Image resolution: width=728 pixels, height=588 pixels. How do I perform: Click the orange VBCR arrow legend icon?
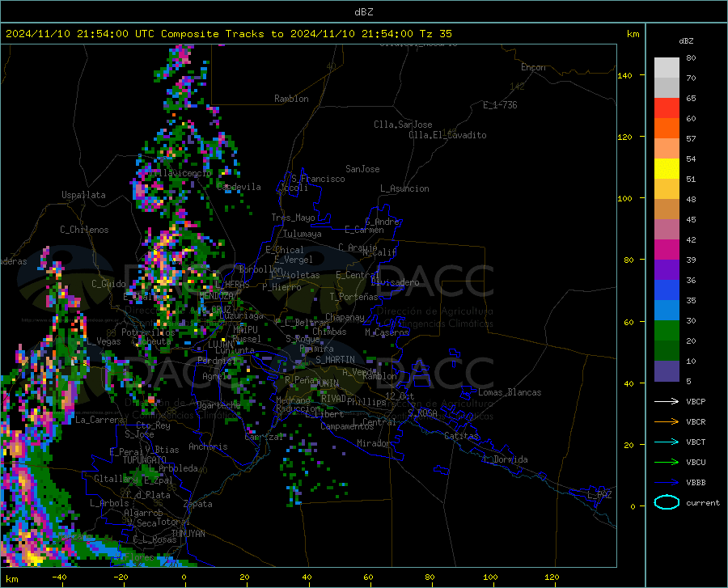667,422
